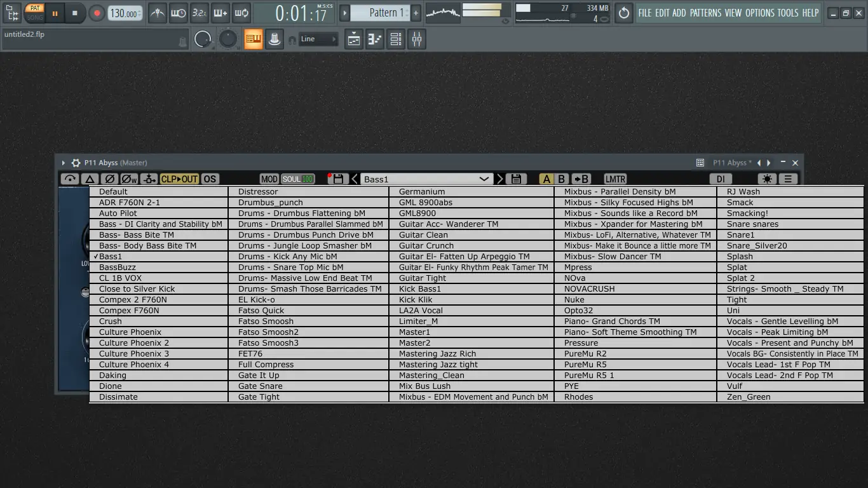Click the Øw phase icon
Viewport: 868px width, 488px height.
point(129,179)
